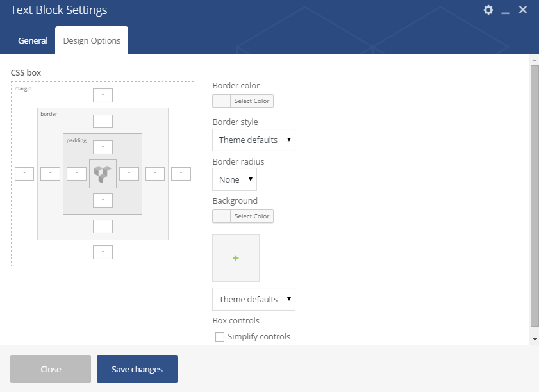This screenshot has height=392, width=539.
Task: Switch to the General tab
Action: pos(33,40)
